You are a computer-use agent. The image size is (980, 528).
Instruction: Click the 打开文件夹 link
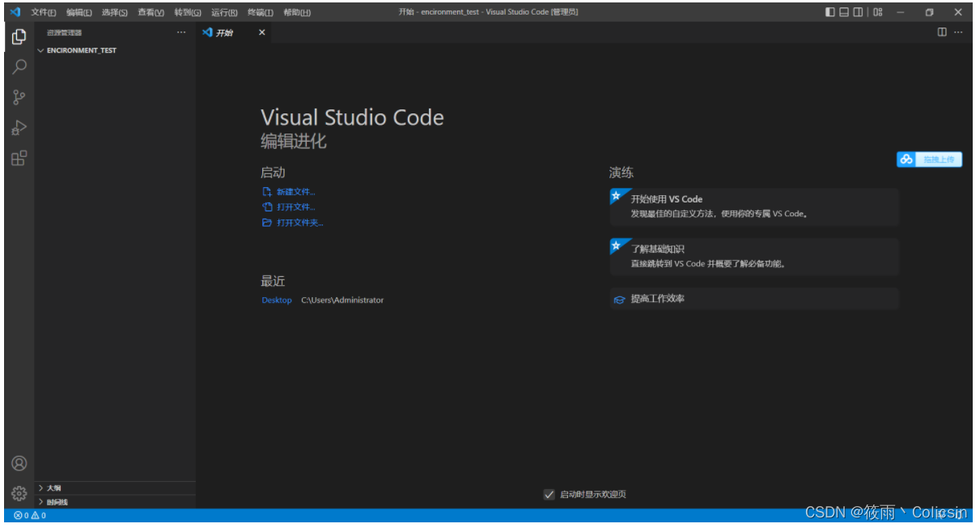(x=299, y=223)
